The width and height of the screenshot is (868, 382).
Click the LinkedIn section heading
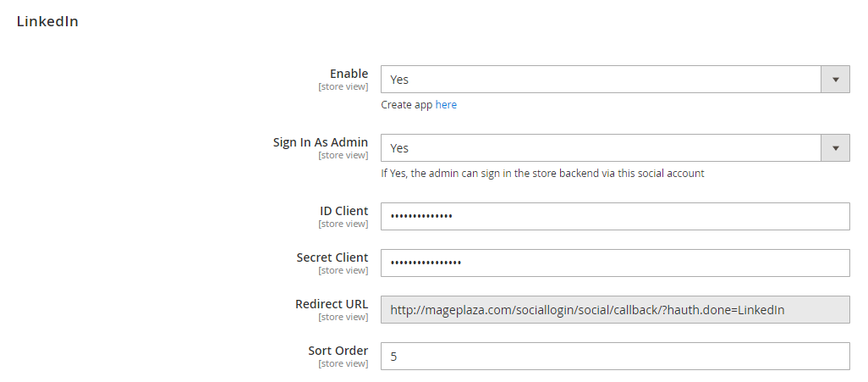(x=47, y=22)
